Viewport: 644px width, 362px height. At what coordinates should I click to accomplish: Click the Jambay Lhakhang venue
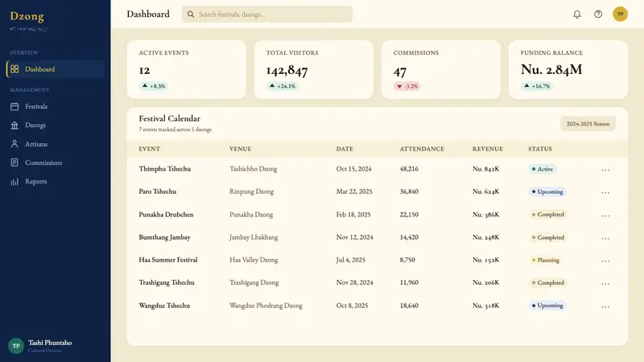click(254, 237)
